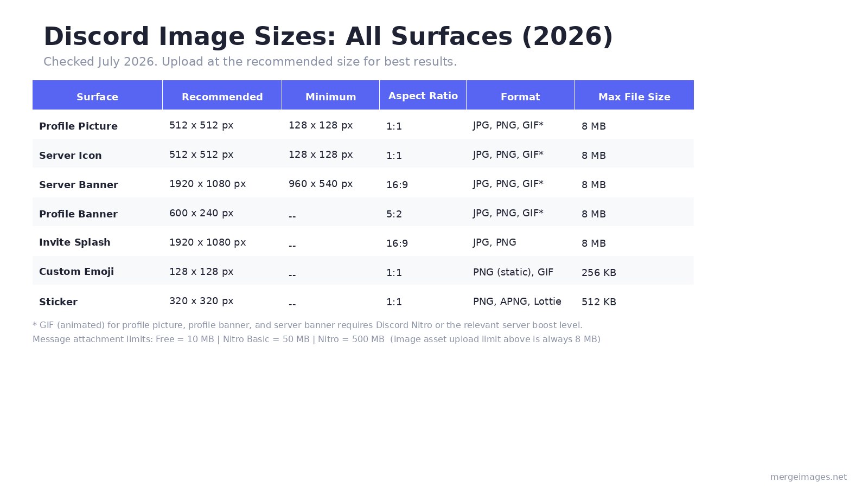Click Profile Picture 1:1 aspect ratio

(x=394, y=126)
